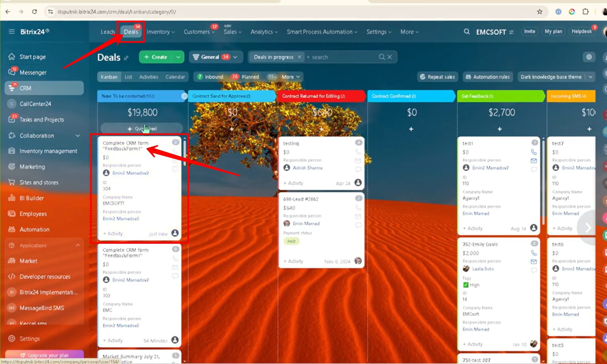Click the 'Contract Returned for Editing' red stage header
The image size is (607, 364).
[321, 96]
